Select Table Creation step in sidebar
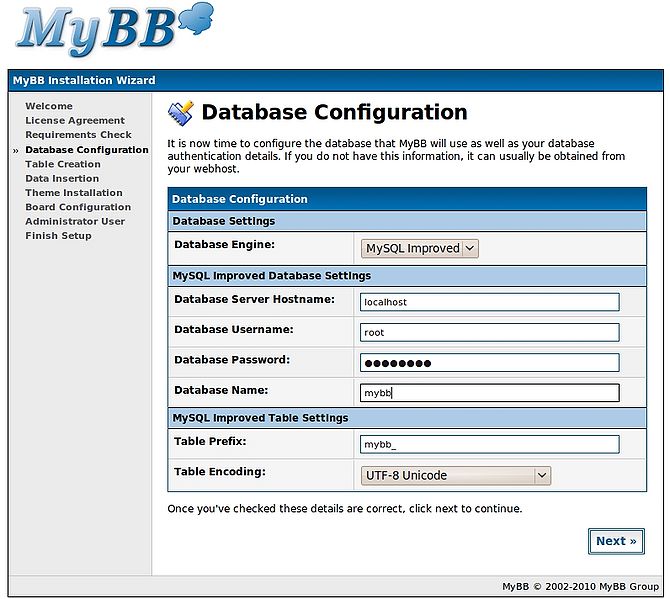 63,164
